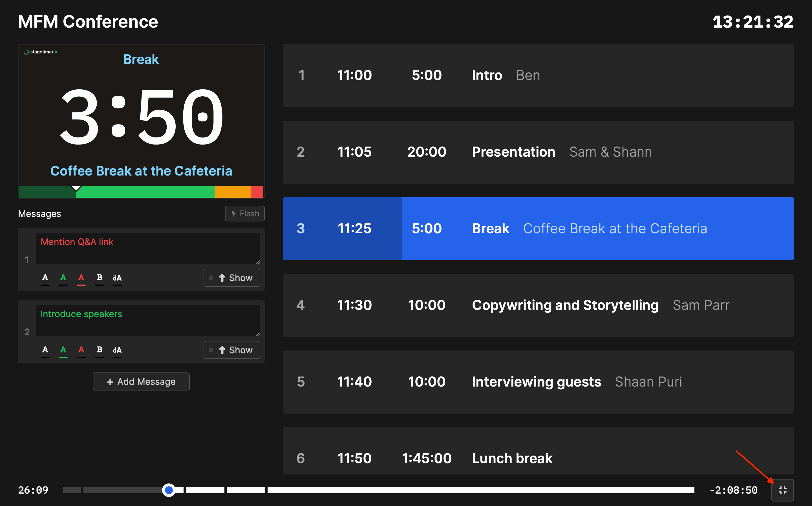Click the remaining time -2:08:50

click(x=734, y=490)
